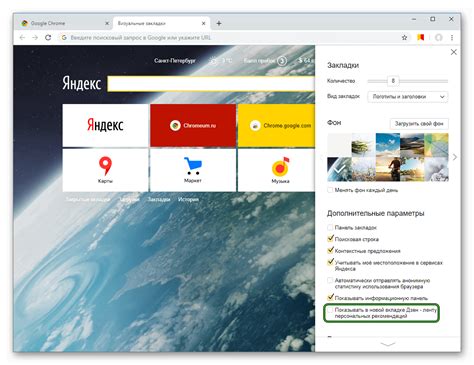
Task: Open the Маркет shopping cart tile
Action: point(193,170)
